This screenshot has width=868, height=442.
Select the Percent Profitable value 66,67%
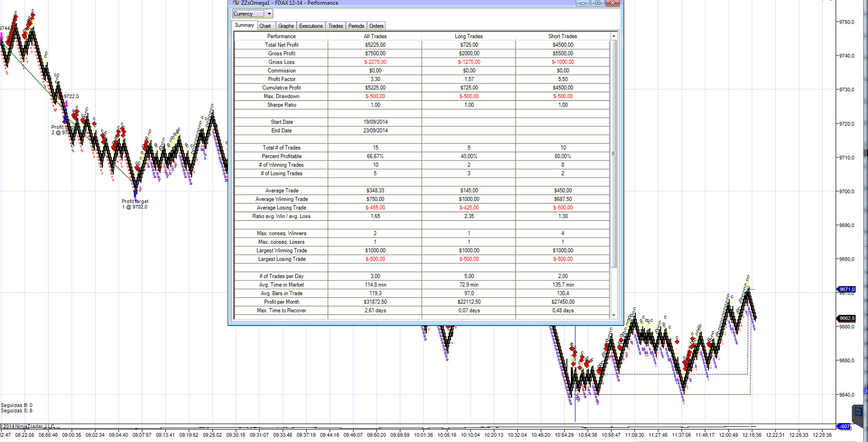point(375,157)
